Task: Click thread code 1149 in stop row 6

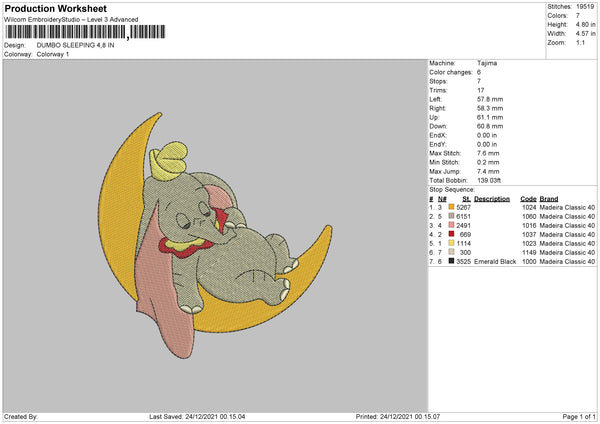Action: (x=529, y=252)
